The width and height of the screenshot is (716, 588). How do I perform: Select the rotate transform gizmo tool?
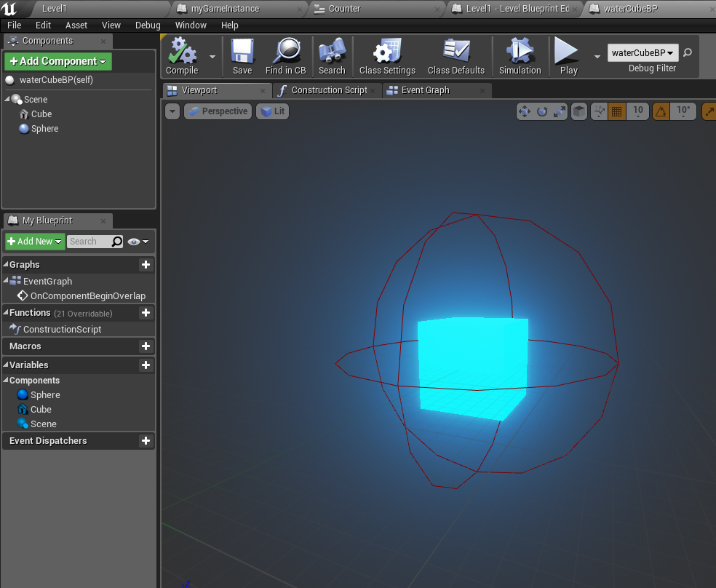[542, 111]
